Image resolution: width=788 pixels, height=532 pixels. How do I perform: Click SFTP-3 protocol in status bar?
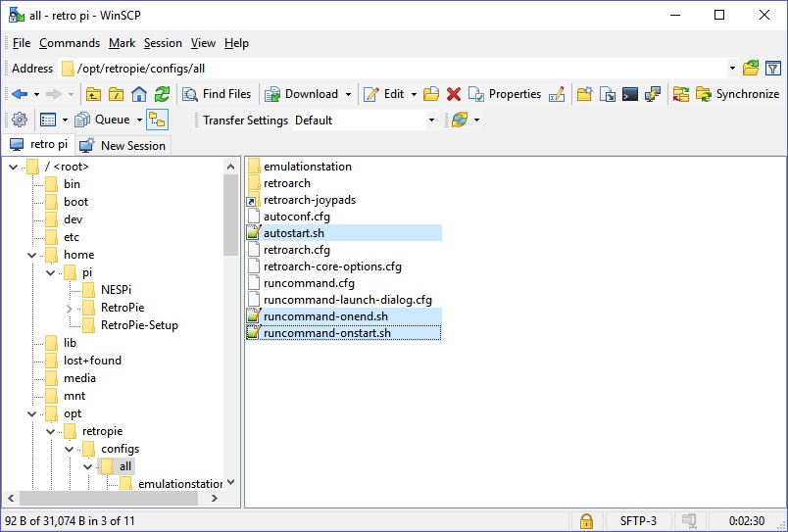click(x=638, y=521)
